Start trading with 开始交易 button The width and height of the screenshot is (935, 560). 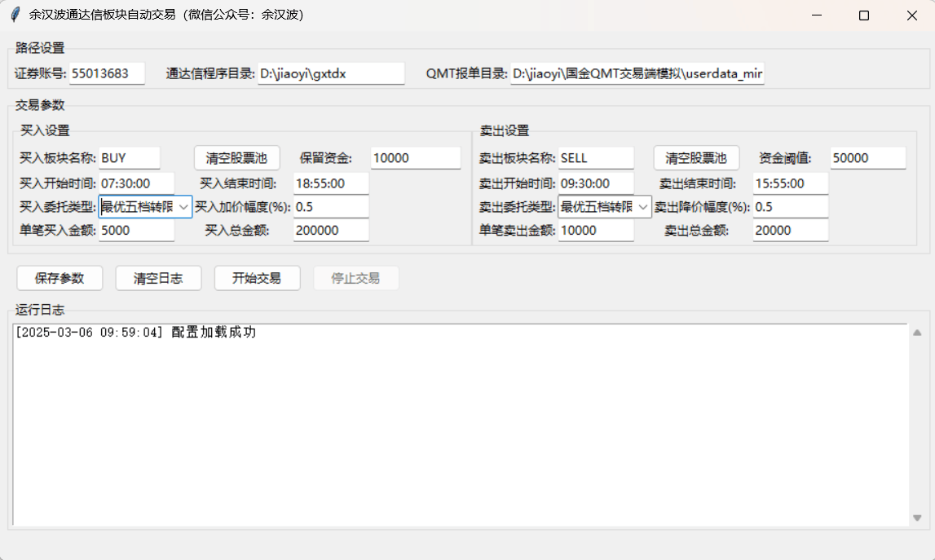pos(257,278)
